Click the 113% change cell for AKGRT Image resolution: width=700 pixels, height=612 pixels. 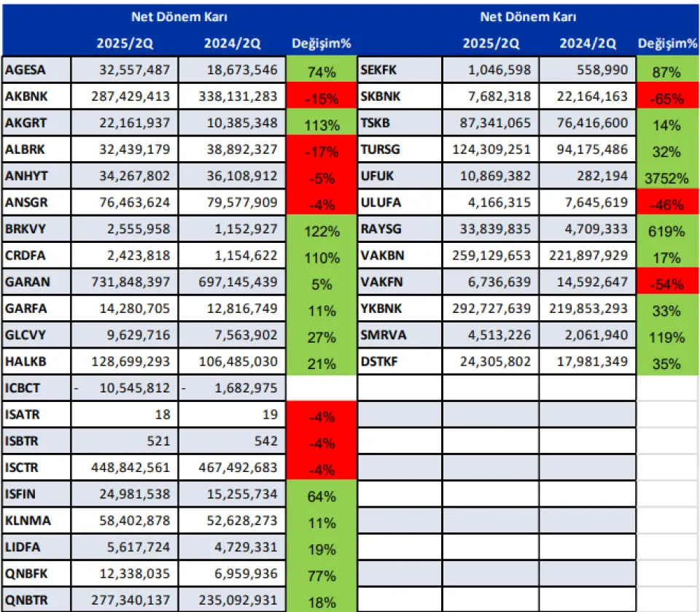pos(322,123)
